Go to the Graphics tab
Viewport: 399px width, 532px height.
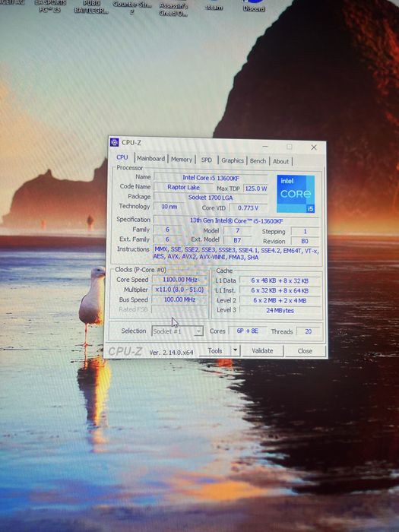233,160
